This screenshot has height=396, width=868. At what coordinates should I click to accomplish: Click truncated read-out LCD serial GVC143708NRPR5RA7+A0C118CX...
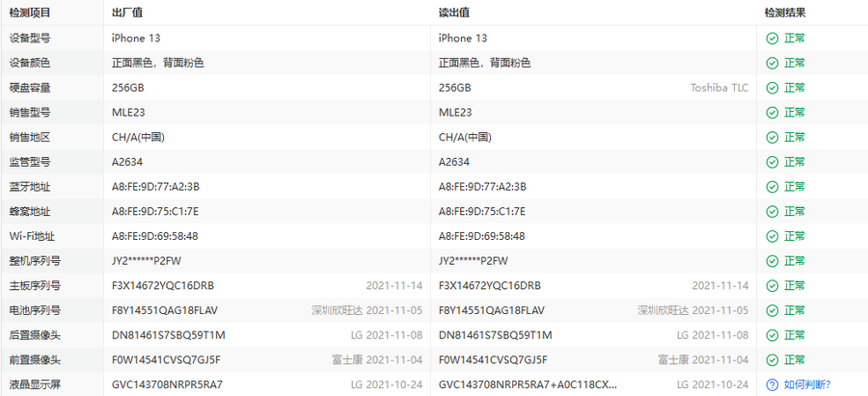(529, 384)
